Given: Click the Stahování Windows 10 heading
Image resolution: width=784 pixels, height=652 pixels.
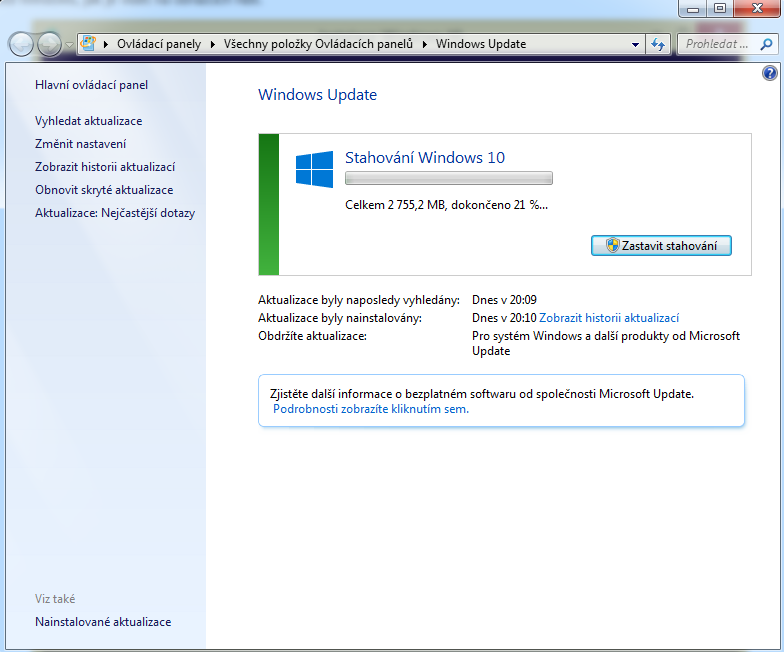Looking at the screenshot, I should point(425,158).
